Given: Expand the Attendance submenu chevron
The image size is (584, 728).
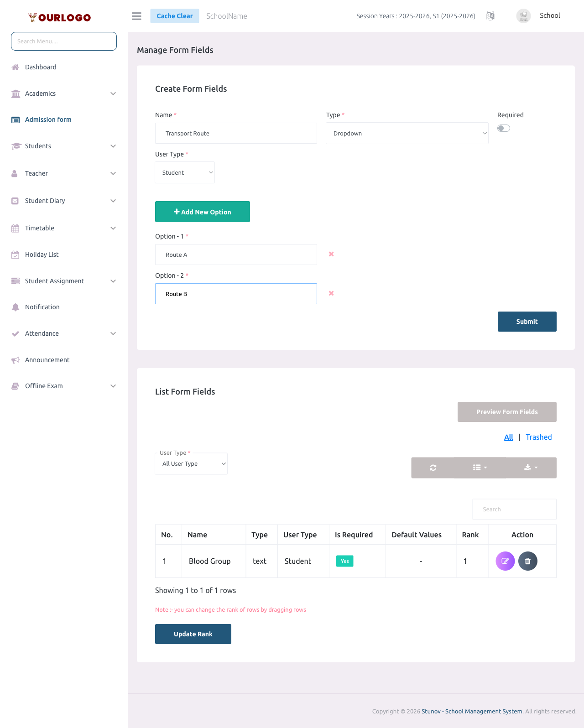Looking at the screenshot, I should (x=113, y=333).
